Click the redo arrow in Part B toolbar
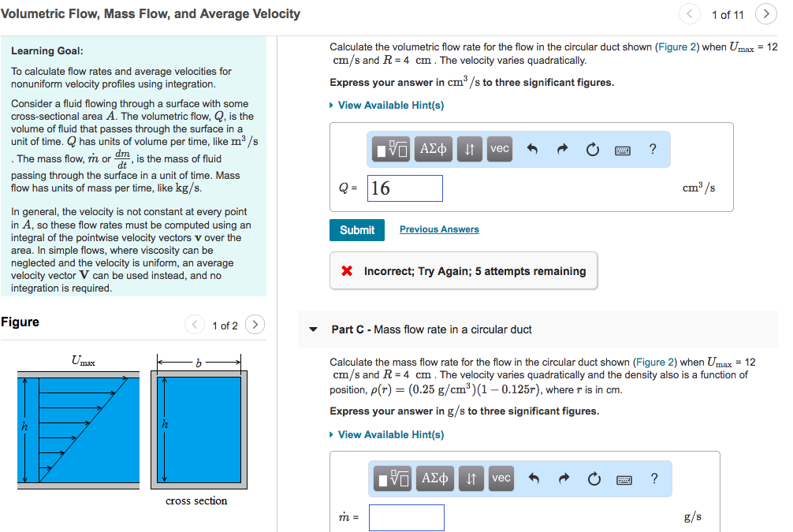Screen dimensions: 793x532 [x=563, y=149]
